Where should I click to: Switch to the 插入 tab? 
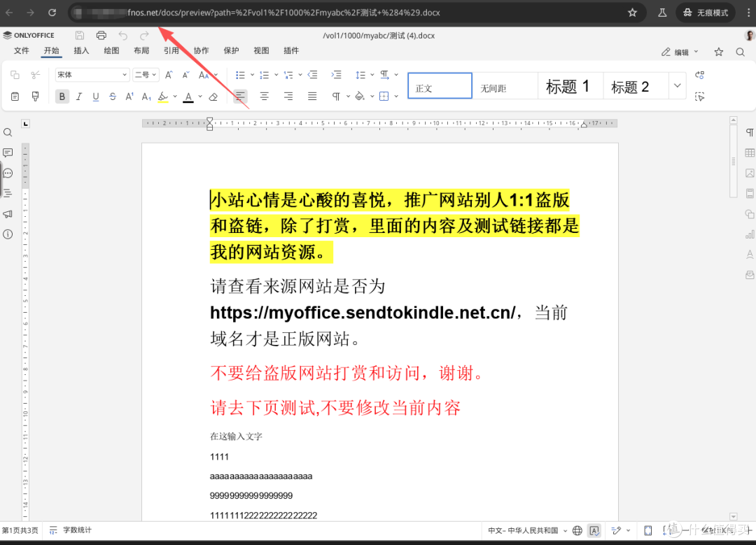pyautogui.click(x=81, y=50)
